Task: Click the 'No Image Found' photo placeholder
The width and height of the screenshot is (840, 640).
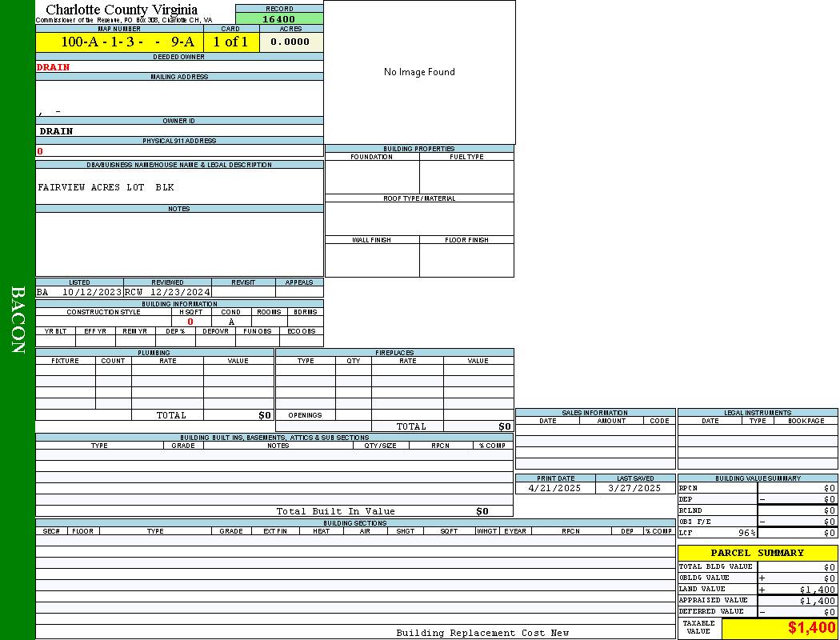Action: pyautogui.click(x=419, y=72)
